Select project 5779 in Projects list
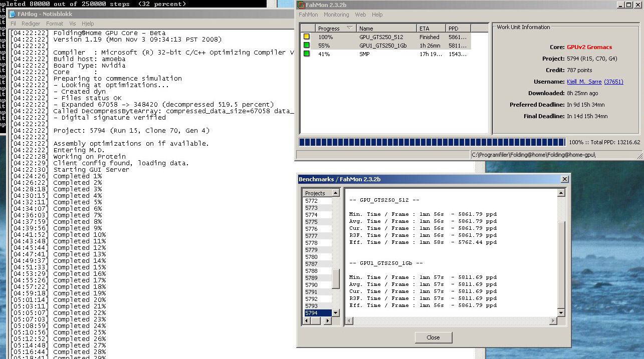 pos(317,250)
